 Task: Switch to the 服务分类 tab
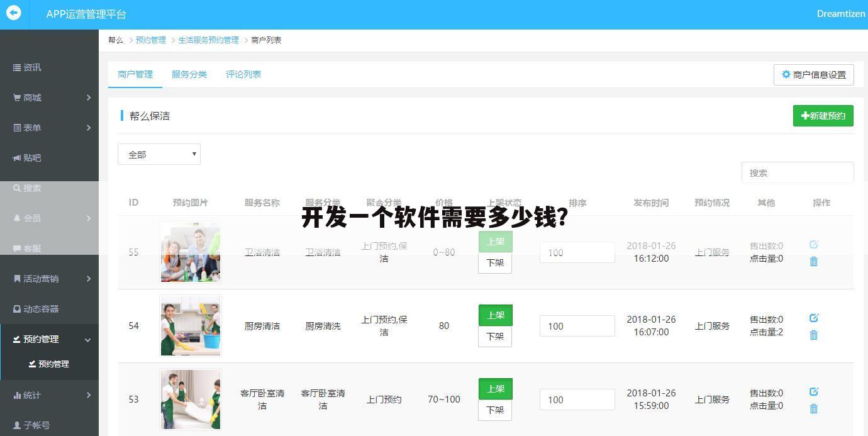[x=189, y=74]
